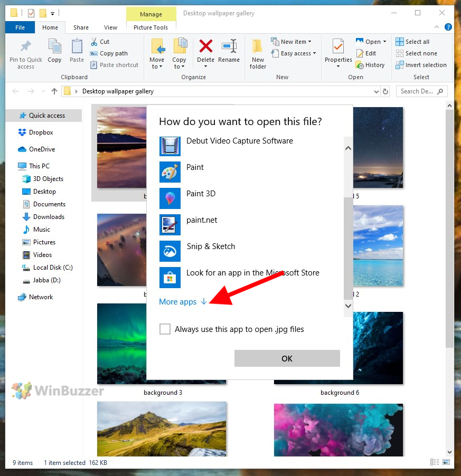Click the OK button
Image resolution: width=461 pixels, height=476 pixels.
tap(287, 358)
